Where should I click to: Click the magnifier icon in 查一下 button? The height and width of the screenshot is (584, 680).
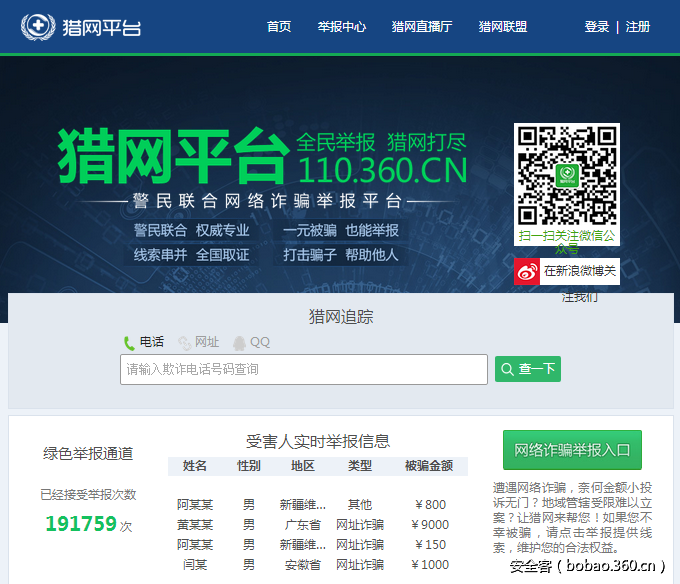click(x=506, y=369)
